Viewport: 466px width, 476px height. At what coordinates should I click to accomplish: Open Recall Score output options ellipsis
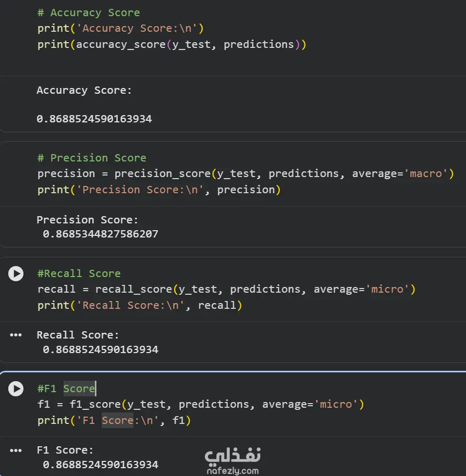pos(16,335)
